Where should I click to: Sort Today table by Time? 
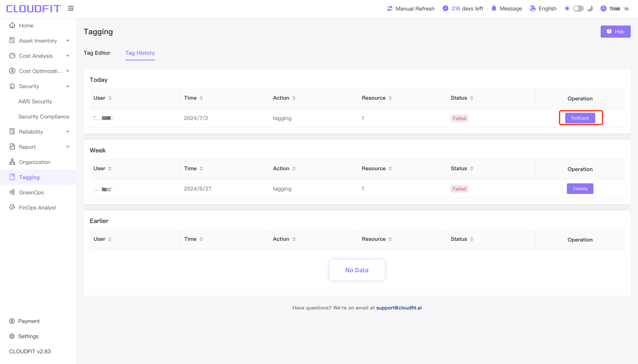(x=201, y=98)
